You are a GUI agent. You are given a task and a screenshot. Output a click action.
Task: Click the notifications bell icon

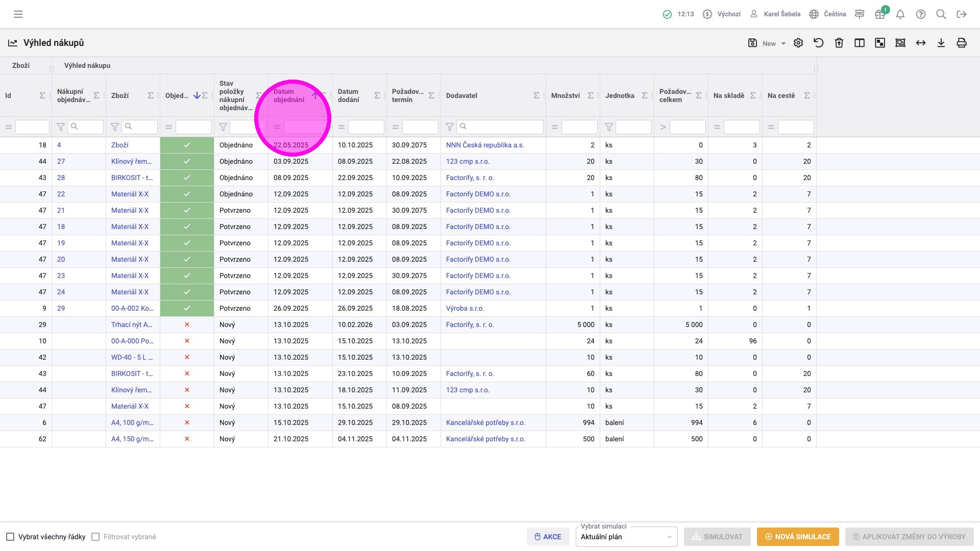(900, 14)
